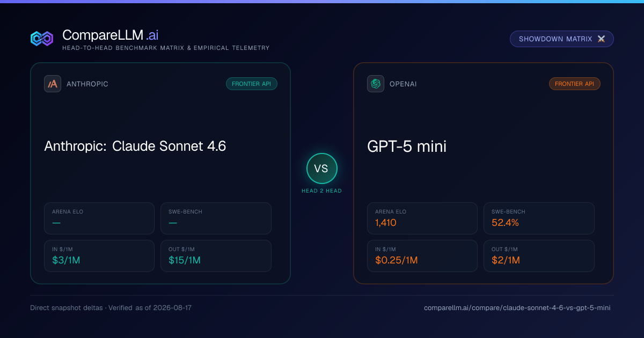Click the Claude IN $3/1M price tile
644x338 pixels.
pyautogui.click(x=99, y=256)
